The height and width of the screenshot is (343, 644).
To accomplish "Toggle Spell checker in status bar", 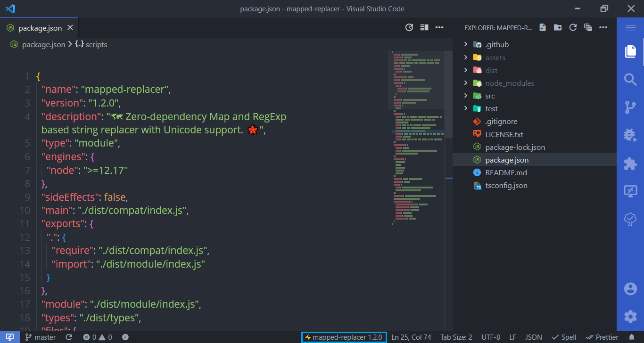I will pos(564,337).
